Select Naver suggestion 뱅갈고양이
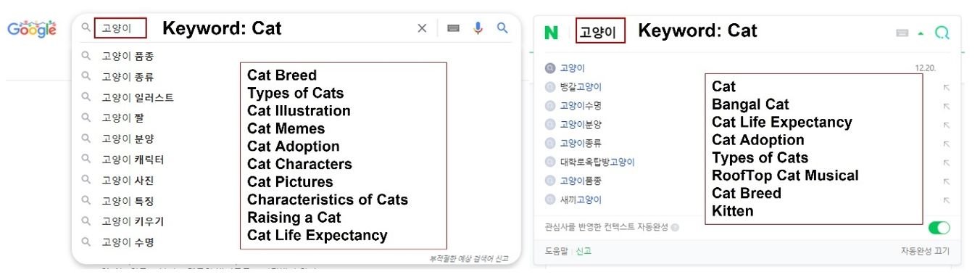The height and width of the screenshot is (280, 980). pyautogui.click(x=581, y=87)
